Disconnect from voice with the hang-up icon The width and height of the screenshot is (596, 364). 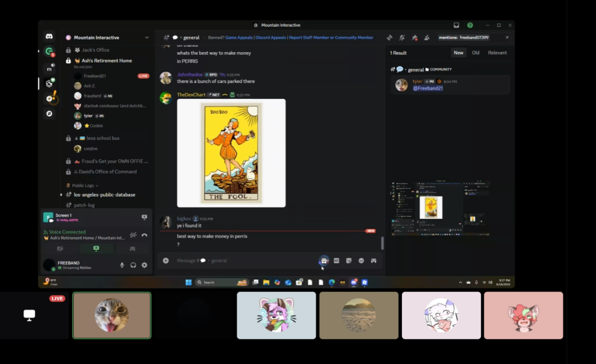coord(145,235)
